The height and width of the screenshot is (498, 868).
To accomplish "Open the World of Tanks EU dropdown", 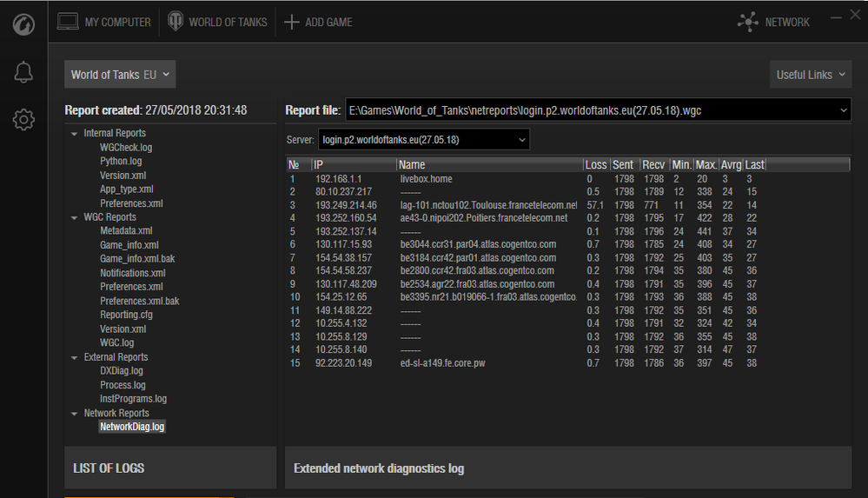I will pos(120,75).
